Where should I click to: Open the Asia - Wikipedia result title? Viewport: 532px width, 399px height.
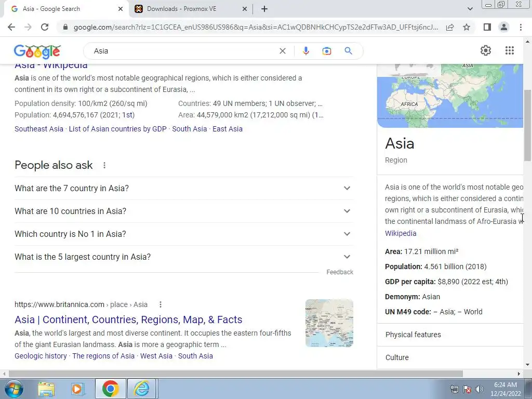pyautogui.click(x=51, y=66)
